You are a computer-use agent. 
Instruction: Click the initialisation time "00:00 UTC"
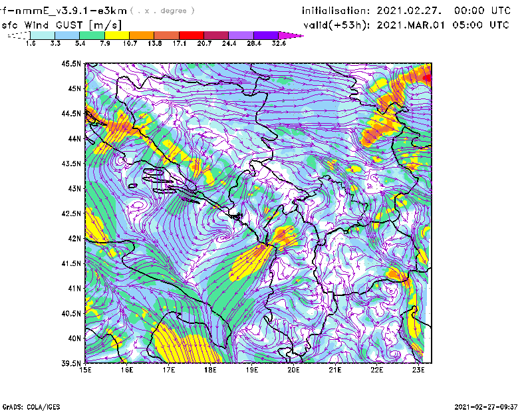point(483,11)
